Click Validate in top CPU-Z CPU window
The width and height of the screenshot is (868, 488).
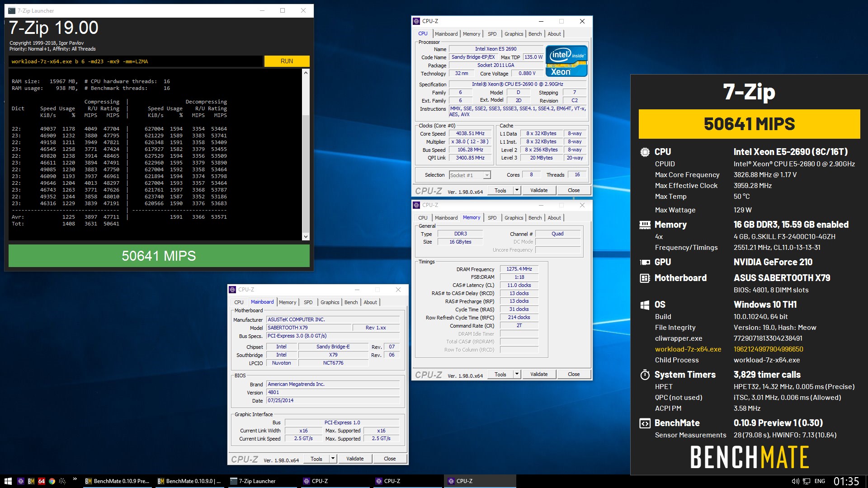coord(539,190)
